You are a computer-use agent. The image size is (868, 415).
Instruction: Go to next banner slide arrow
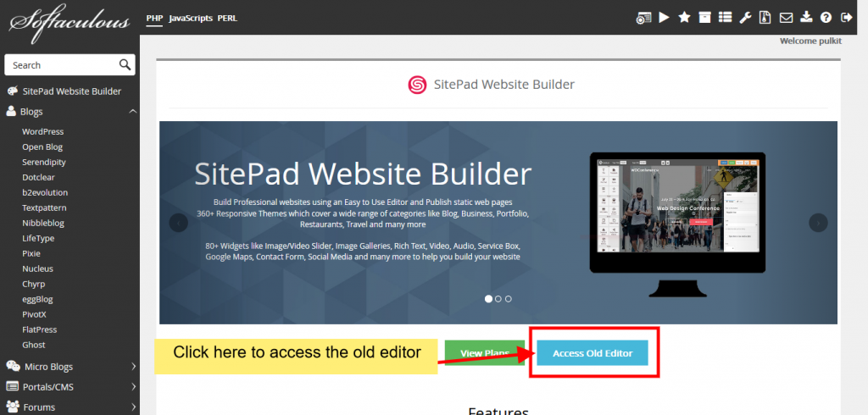click(x=818, y=223)
